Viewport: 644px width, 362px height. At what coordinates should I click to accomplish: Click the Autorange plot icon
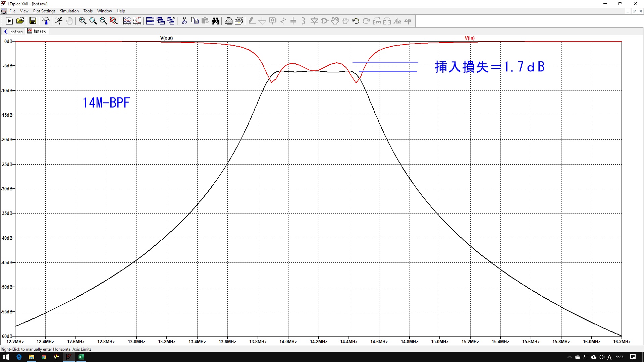(137, 21)
